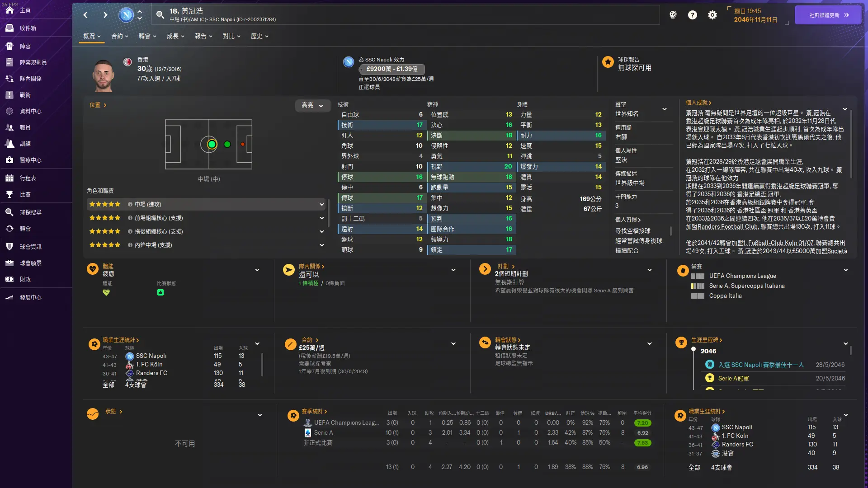868x488 pixels.
Task: Open 主頁 home icon in sidebar
Action: (x=9, y=10)
